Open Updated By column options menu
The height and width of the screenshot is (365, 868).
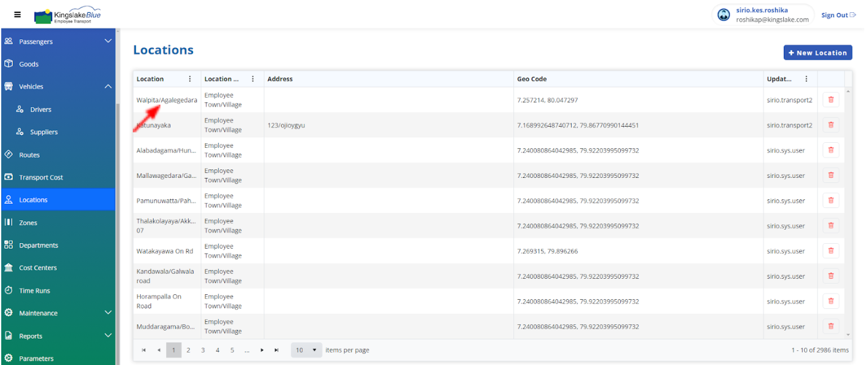point(807,79)
